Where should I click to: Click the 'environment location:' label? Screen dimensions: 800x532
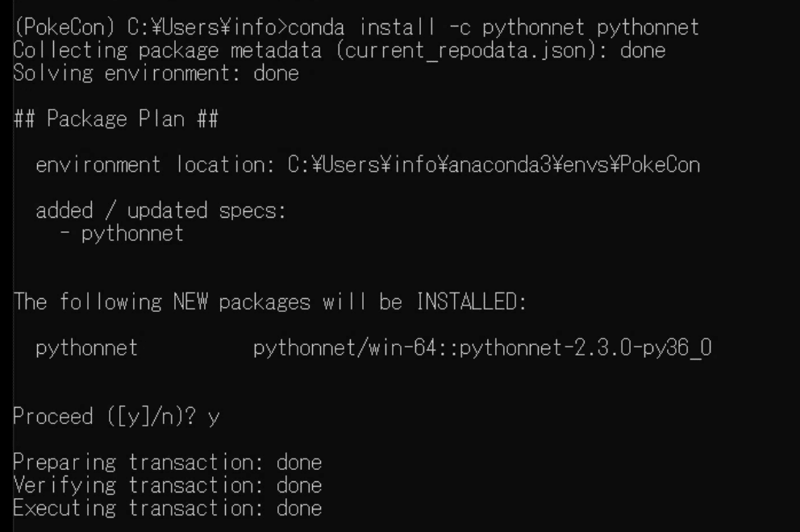[x=156, y=165]
